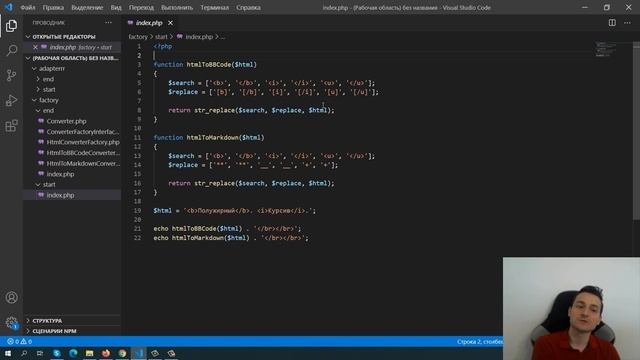Open Windows taskbar search
640x360 pixels.
(x=24, y=353)
